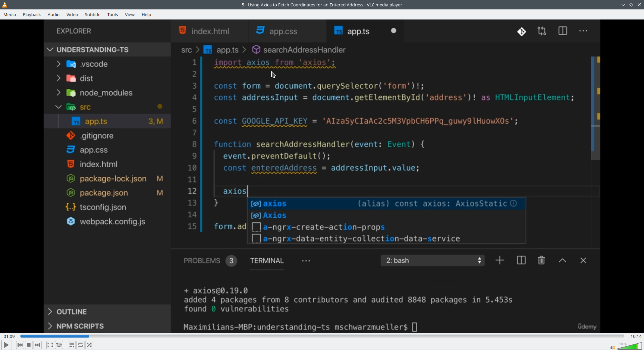644x350 pixels.
Task: Open tsconfig.json file
Action: 107,207
